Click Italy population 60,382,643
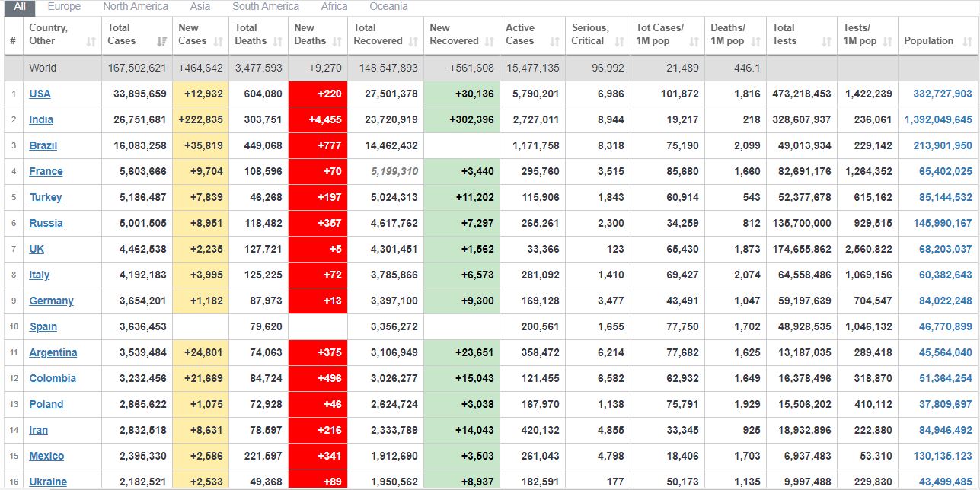Viewport: 980px width, 490px height. (x=946, y=275)
